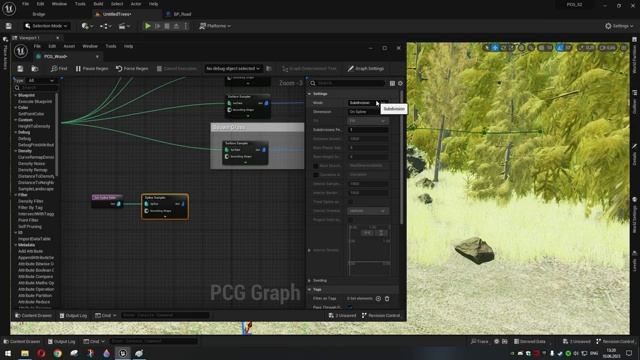Click the save icon in main editor toolbar
Image resolution: width=640 pixels, height=360 pixels.
[x=9, y=26]
